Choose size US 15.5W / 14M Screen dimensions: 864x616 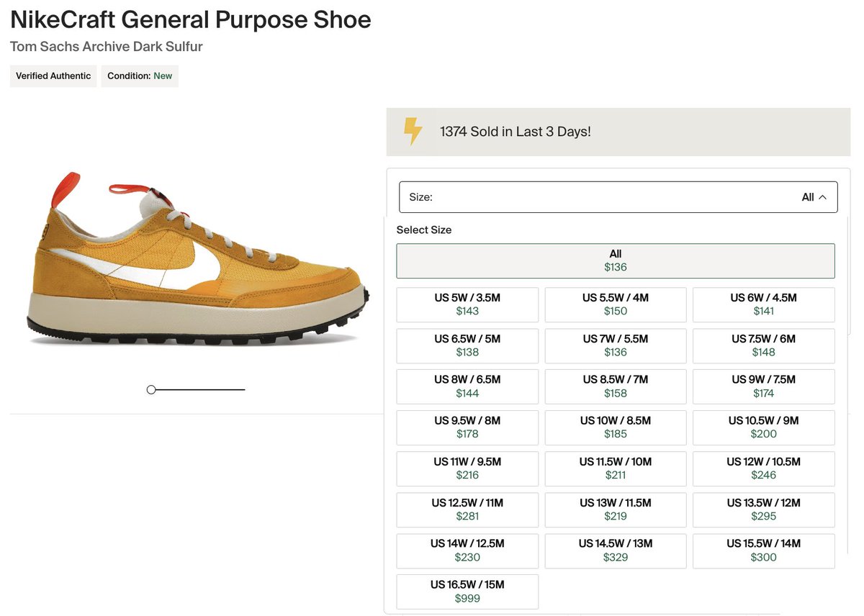click(x=764, y=551)
